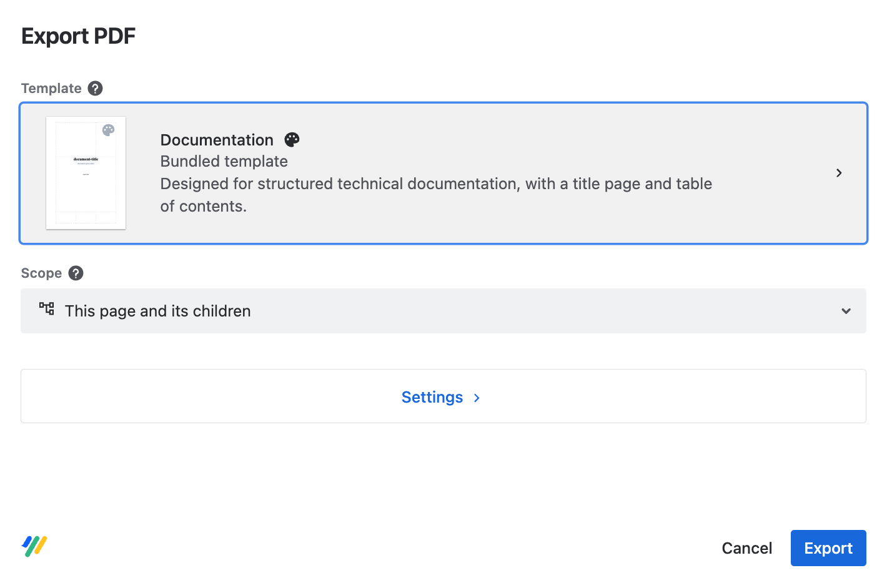
Task: Click the colorful striped logo at bottom left
Action: click(35, 546)
